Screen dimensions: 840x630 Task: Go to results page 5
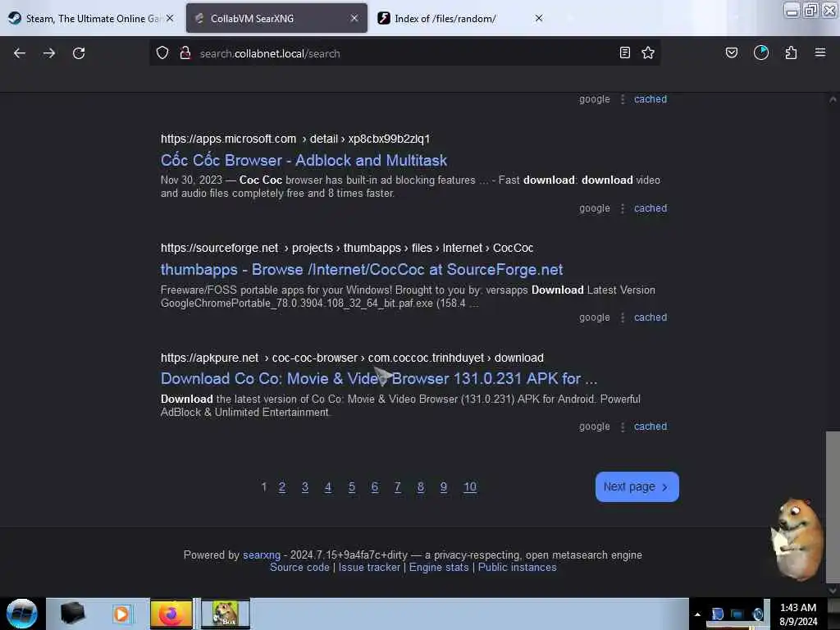[x=351, y=487]
